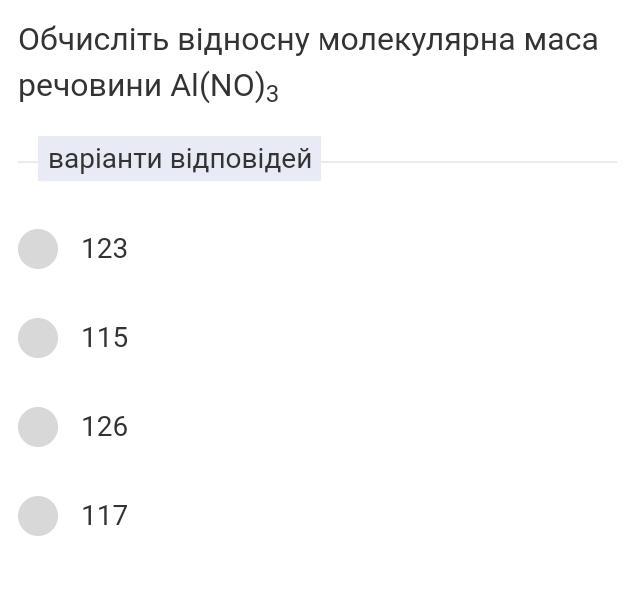Click the answer text 123
This screenshot has width=641, height=601.
tap(105, 248)
